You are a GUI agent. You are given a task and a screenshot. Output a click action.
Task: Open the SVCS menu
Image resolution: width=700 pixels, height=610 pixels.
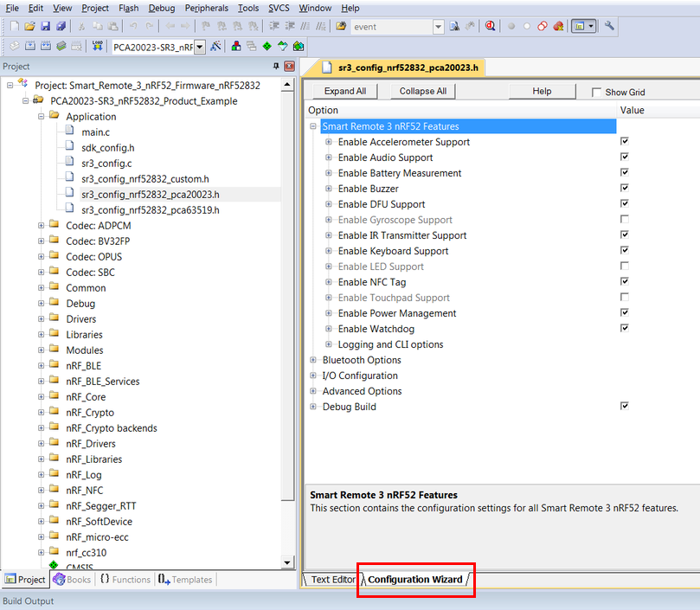(x=279, y=8)
